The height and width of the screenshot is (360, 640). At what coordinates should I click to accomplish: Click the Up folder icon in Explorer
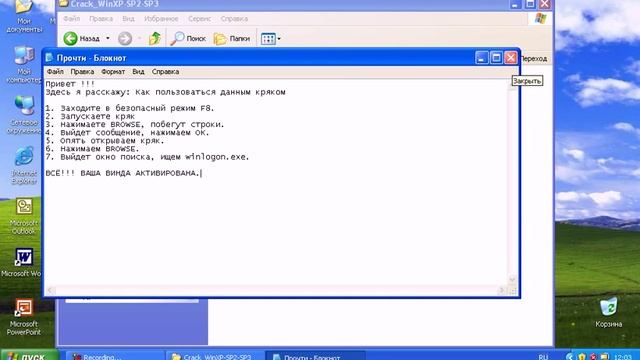tap(155, 38)
